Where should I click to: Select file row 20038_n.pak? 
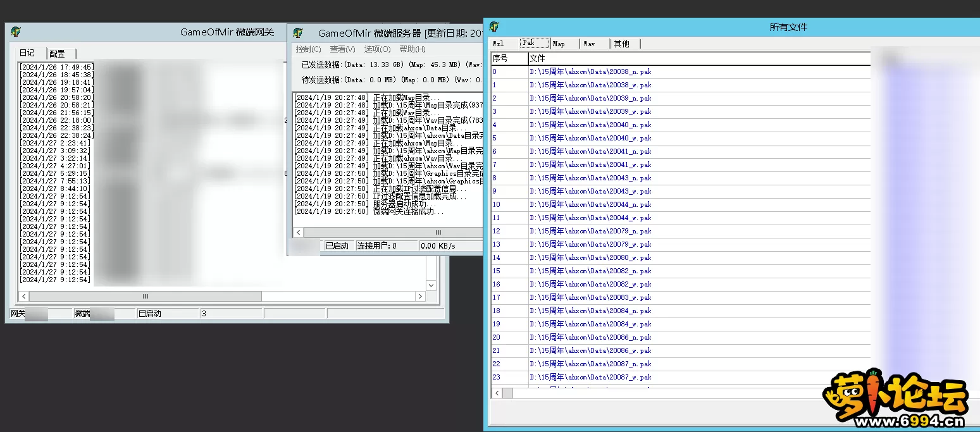pos(681,72)
